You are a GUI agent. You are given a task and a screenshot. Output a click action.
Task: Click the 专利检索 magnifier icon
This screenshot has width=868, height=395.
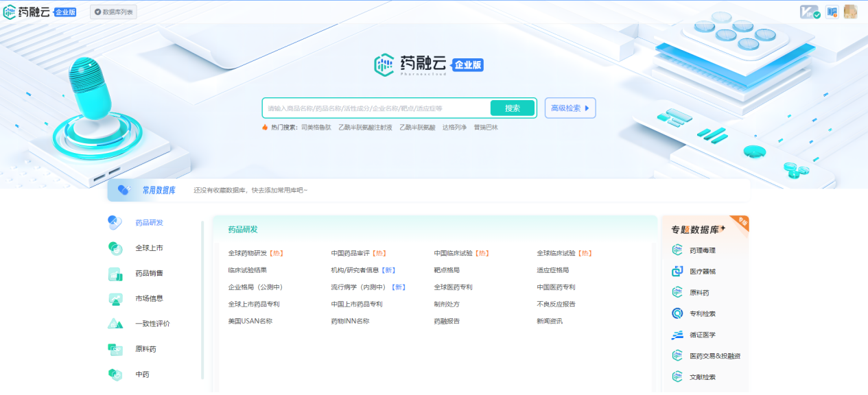[x=677, y=313]
